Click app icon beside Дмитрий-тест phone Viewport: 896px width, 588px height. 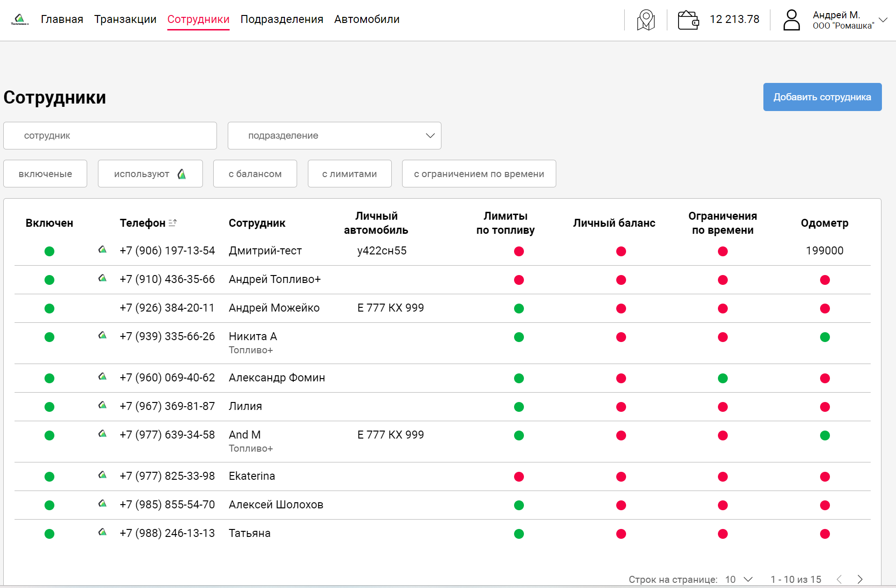[102, 250]
